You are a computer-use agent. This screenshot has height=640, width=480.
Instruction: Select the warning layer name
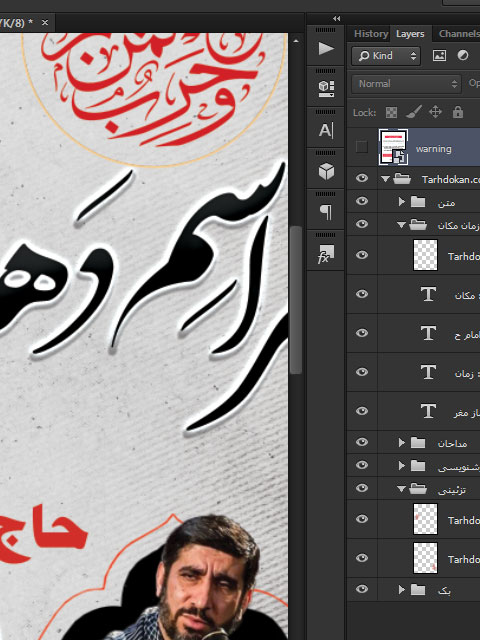click(x=433, y=149)
